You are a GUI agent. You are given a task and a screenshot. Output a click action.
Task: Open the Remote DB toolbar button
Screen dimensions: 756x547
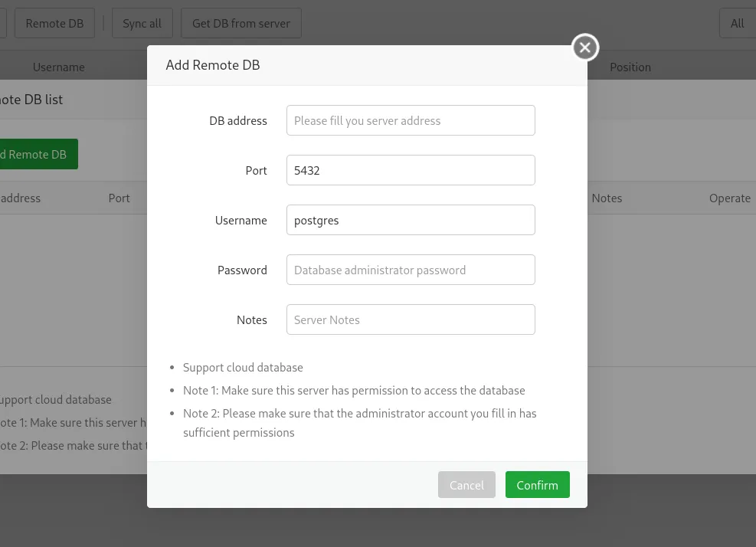(54, 23)
